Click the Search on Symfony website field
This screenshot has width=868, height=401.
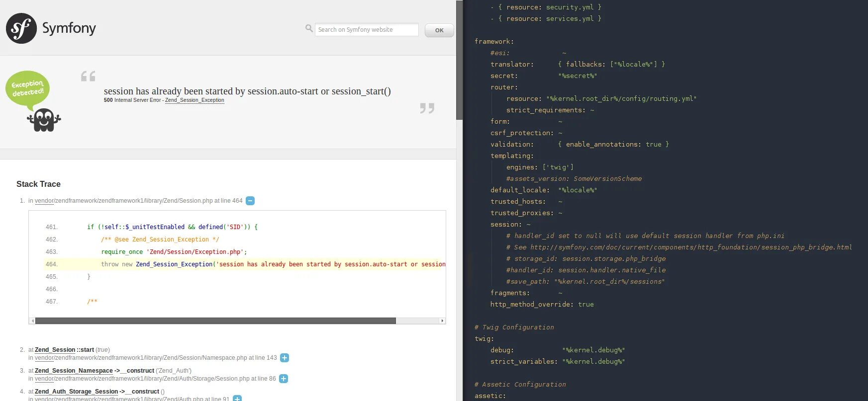367,30
